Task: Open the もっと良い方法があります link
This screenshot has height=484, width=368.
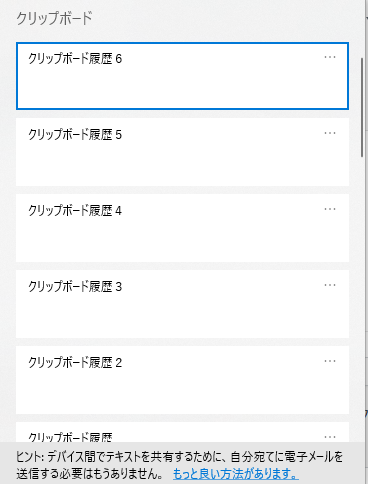Action: click(x=236, y=474)
